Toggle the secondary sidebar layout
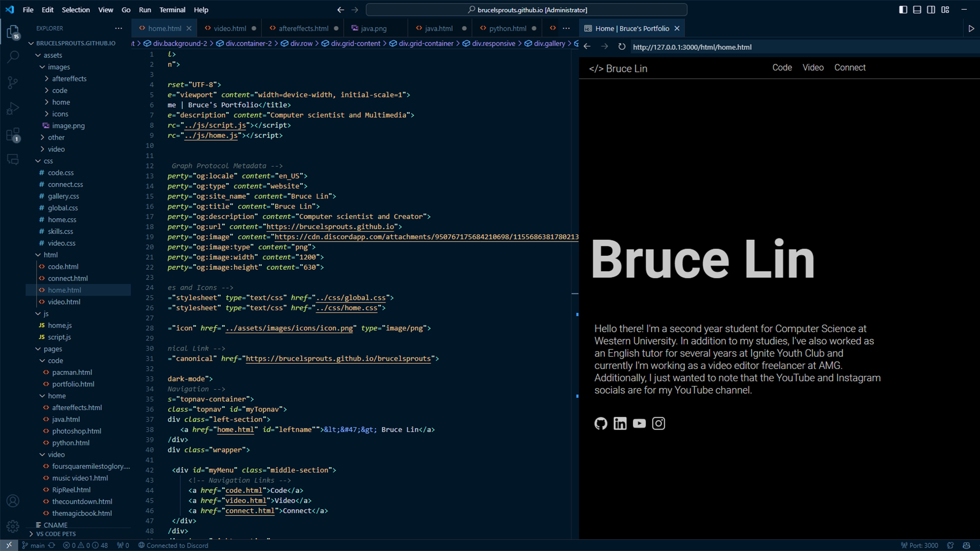 (932, 9)
